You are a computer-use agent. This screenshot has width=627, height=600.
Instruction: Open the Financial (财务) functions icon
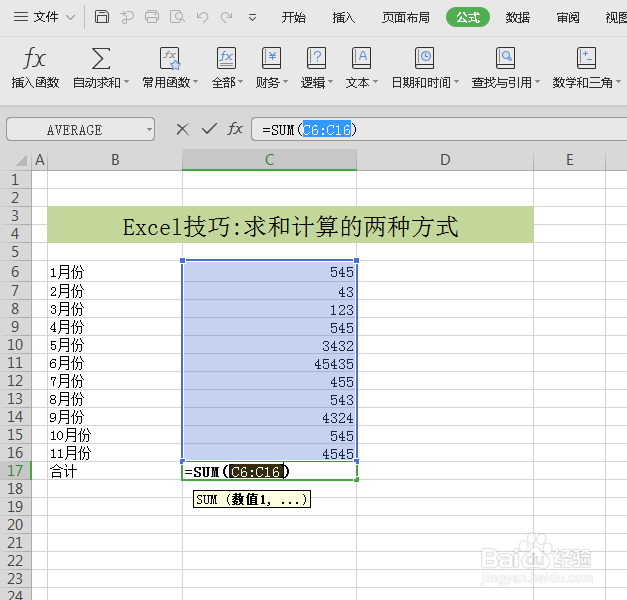click(x=272, y=58)
